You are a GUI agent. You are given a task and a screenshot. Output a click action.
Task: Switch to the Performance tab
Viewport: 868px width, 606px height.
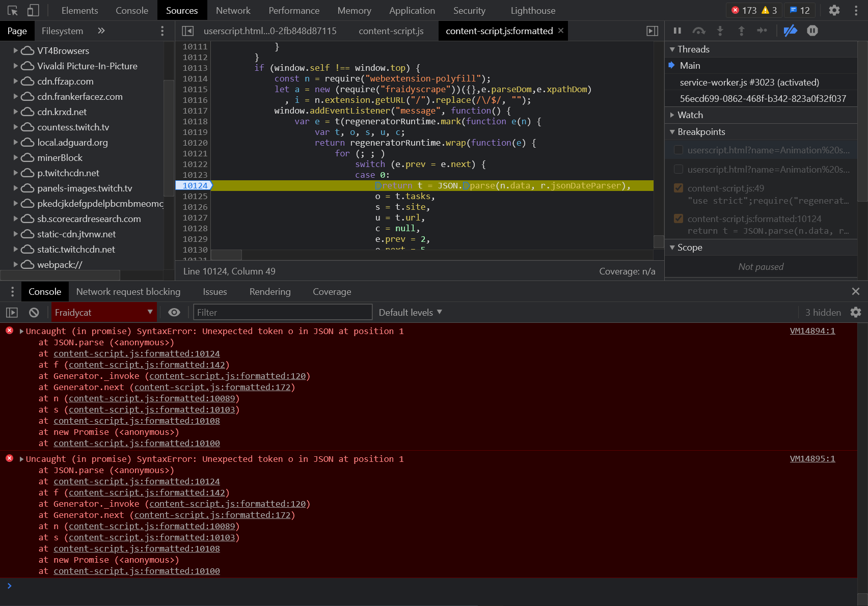point(294,10)
